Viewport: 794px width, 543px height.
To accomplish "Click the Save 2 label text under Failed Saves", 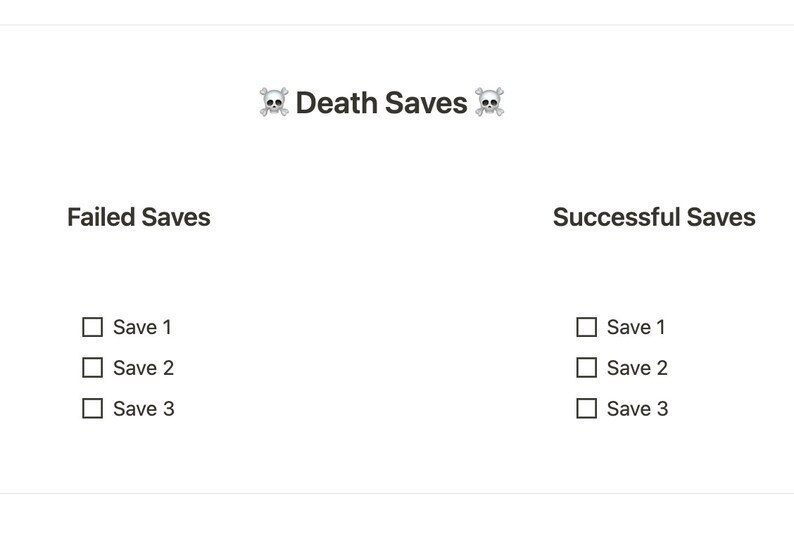I will tap(143, 368).
